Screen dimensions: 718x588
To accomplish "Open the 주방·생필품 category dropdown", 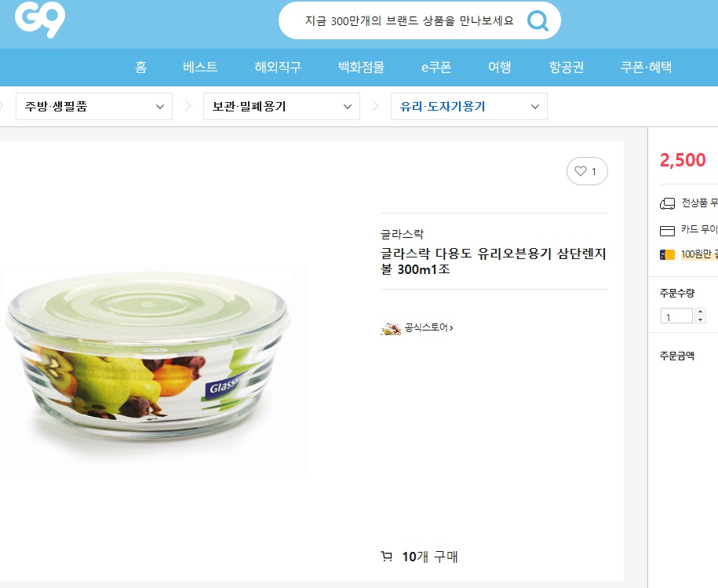I will click(94, 106).
